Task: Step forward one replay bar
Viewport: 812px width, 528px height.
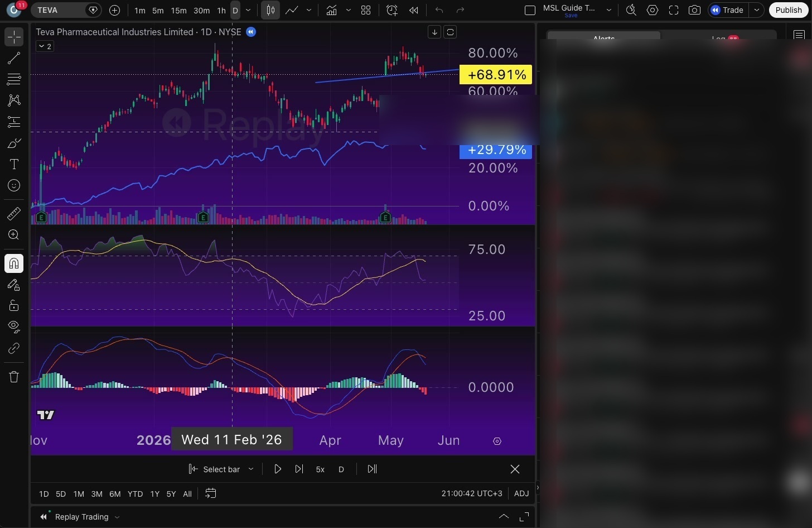Action: point(299,469)
